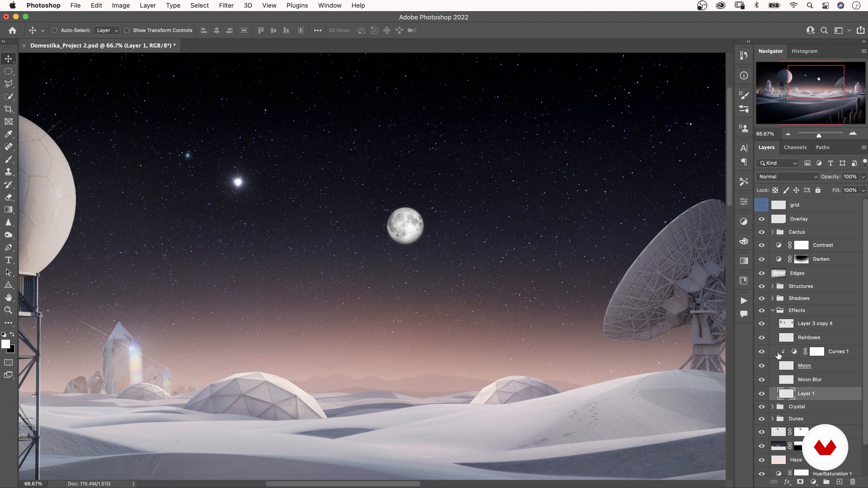Click the Home icon in options bar
The image size is (868, 488).
click(12, 30)
